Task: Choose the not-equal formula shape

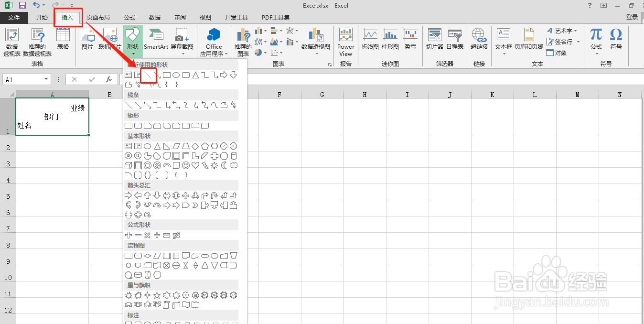Action: click(x=176, y=235)
